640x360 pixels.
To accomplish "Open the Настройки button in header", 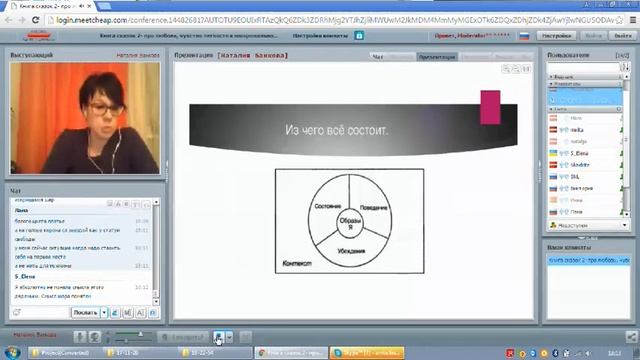I will point(556,36).
